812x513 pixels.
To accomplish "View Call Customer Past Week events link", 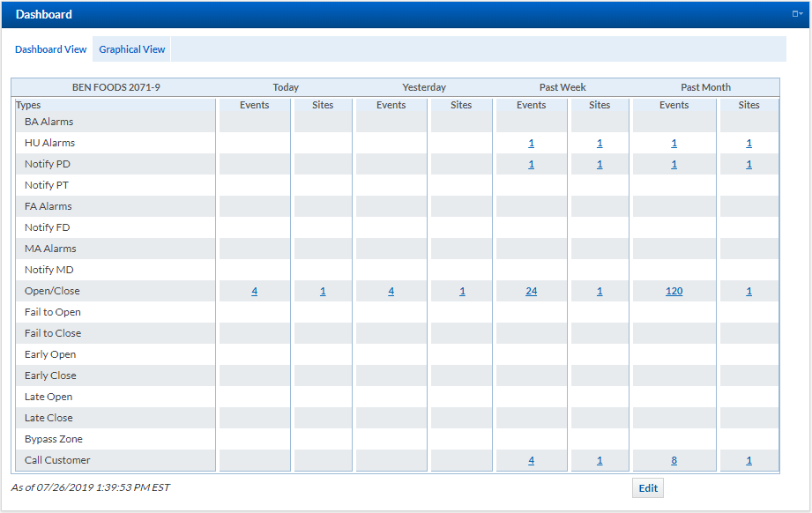I will point(531,460).
